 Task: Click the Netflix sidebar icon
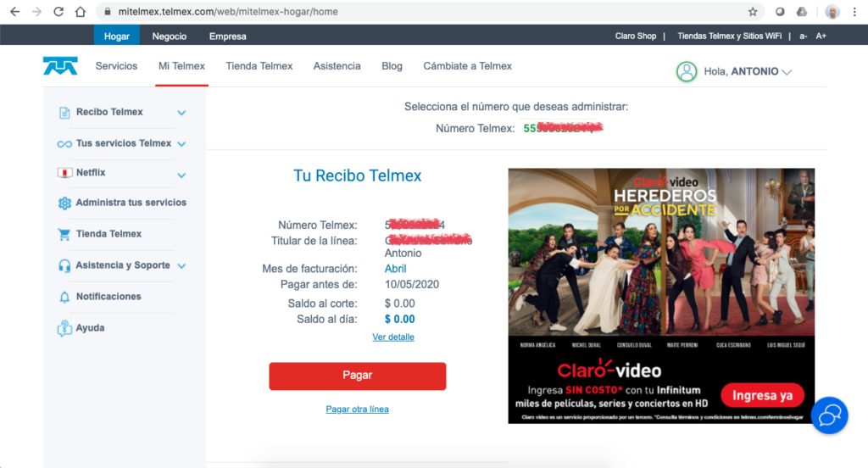pyautogui.click(x=64, y=173)
